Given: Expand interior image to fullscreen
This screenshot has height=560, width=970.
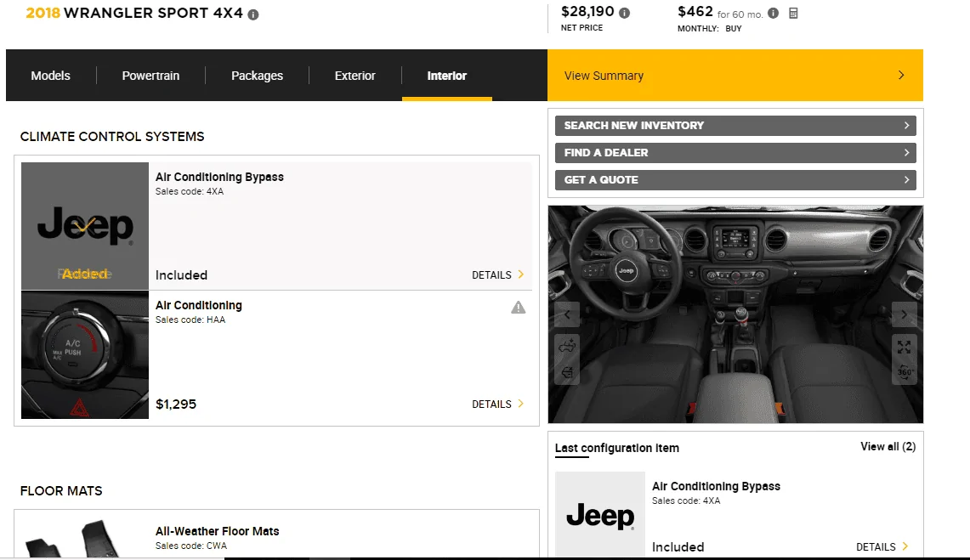Looking at the screenshot, I should [904, 347].
